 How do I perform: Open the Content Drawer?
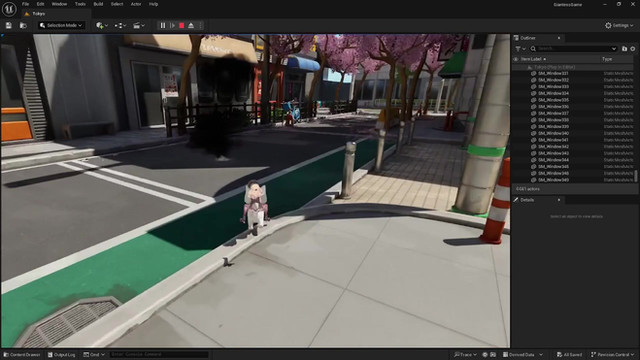pyautogui.click(x=22, y=354)
